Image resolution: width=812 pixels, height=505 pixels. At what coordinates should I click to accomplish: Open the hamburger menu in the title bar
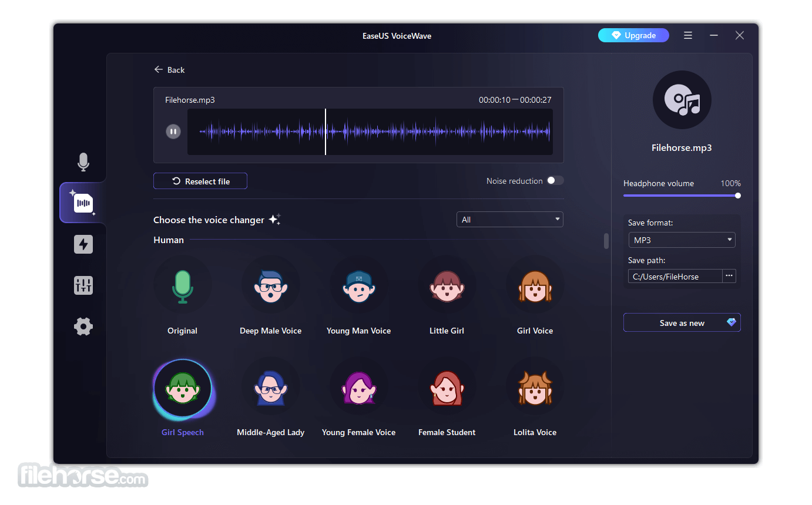(688, 35)
